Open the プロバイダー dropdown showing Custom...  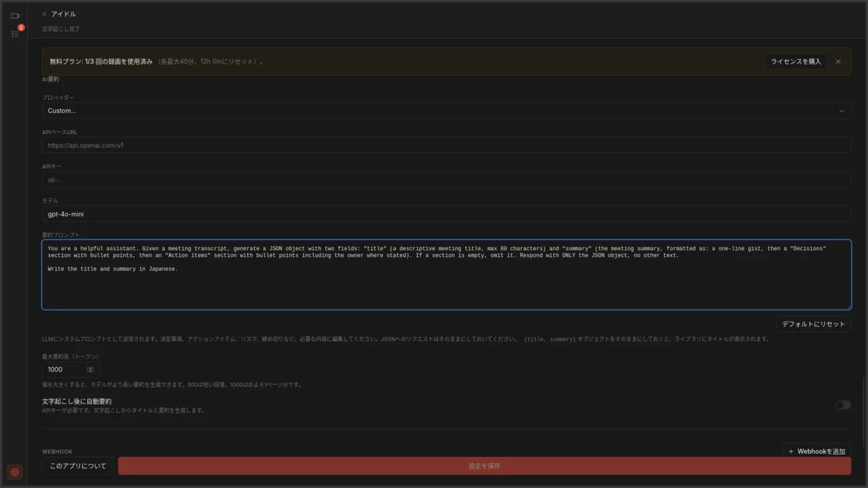pos(446,110)
